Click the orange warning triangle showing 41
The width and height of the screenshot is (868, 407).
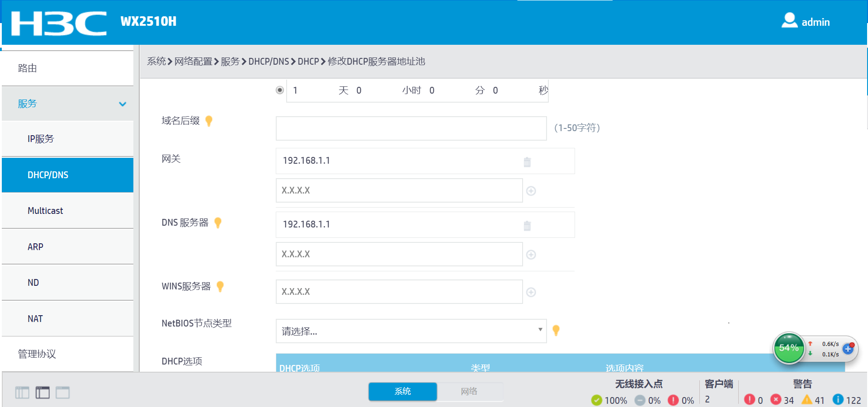tap(807, 399)
